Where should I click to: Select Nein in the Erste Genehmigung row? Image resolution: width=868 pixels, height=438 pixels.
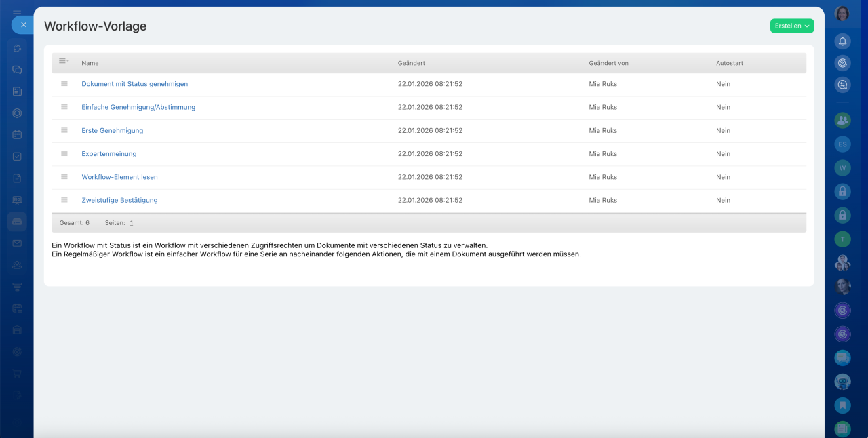pos(723,130)
